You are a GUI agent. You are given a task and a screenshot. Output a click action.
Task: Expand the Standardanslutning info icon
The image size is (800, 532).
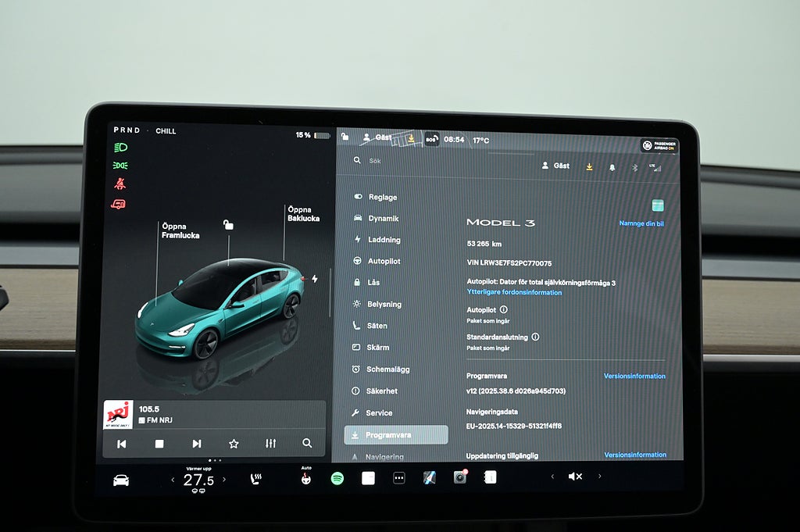click(535, 337)
